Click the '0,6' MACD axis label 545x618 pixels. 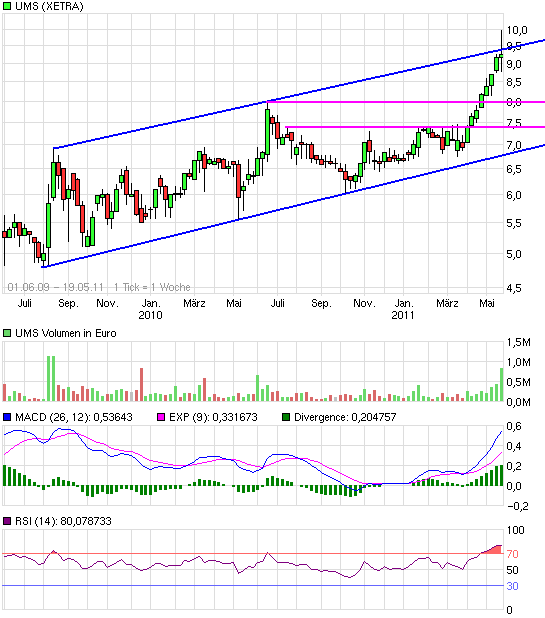tap(514, 426)
